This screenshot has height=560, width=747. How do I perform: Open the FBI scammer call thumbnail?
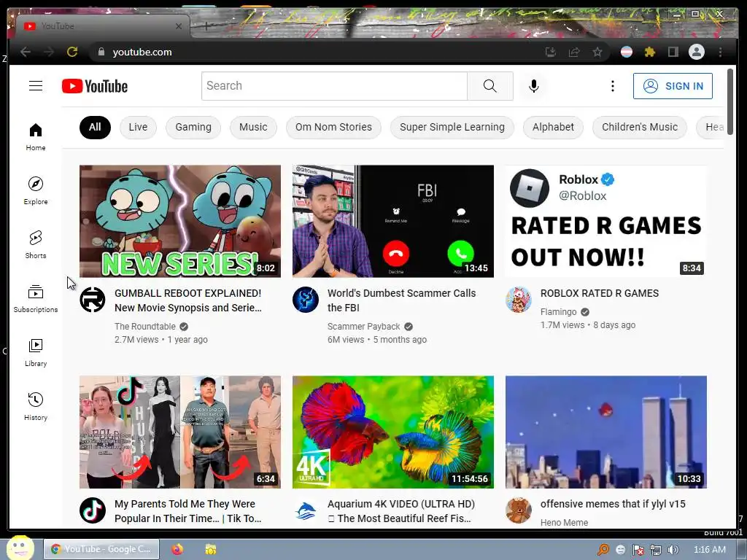click(393, 221)
